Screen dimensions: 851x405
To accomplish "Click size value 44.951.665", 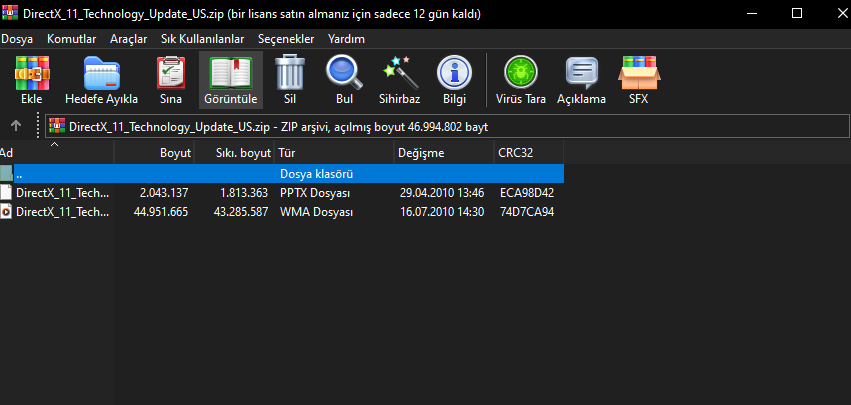I will pos(161,211).
